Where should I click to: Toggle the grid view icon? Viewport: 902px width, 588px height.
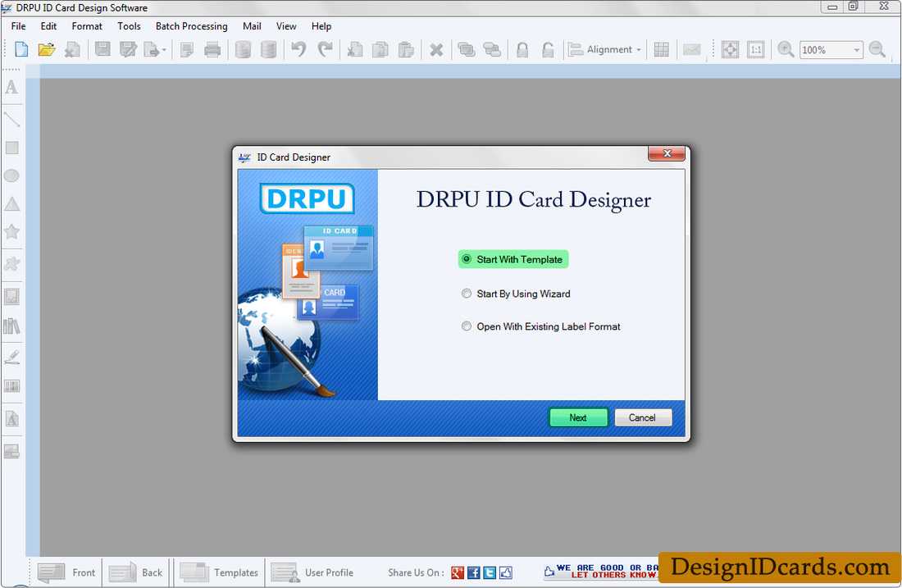(x=662, y=50)
